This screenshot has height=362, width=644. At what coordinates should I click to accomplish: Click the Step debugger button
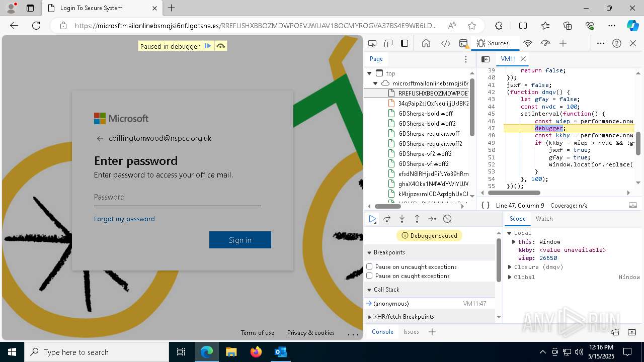pos(432,219)
